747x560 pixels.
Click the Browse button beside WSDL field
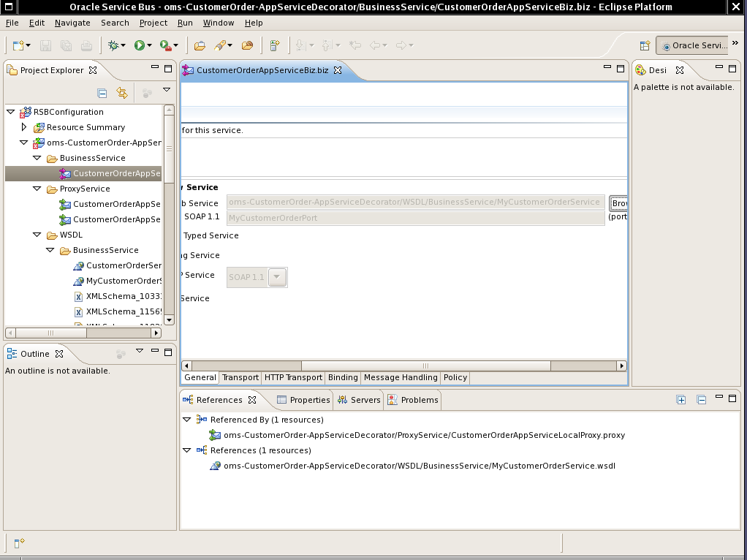pos(618,203)
